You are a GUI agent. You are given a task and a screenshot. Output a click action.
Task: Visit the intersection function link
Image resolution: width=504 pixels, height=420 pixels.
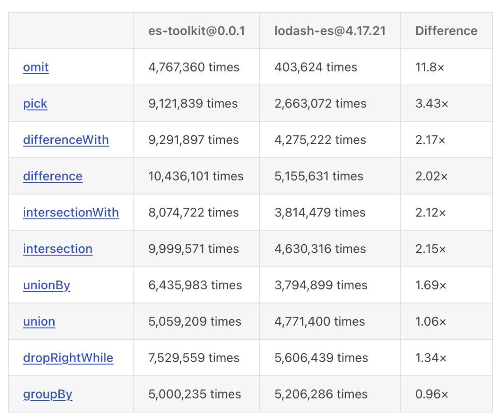(x=57, y=249)
